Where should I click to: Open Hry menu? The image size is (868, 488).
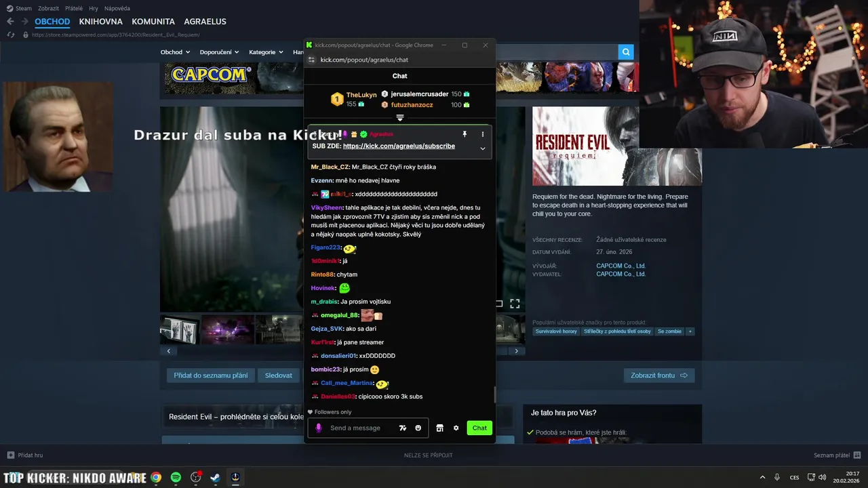[94, 8]
